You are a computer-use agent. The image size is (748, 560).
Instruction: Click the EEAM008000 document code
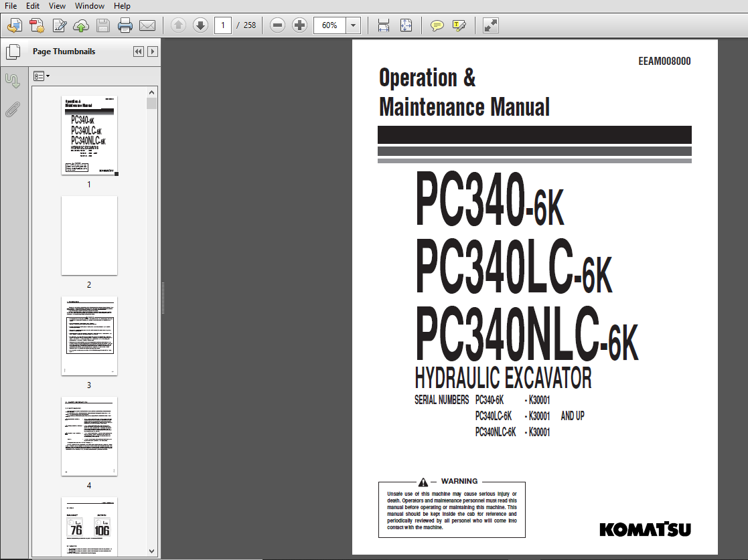[x=664, y=61]
